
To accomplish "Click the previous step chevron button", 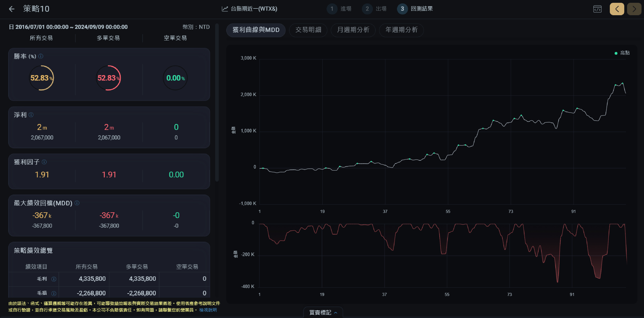I will [x=617, y=9].
